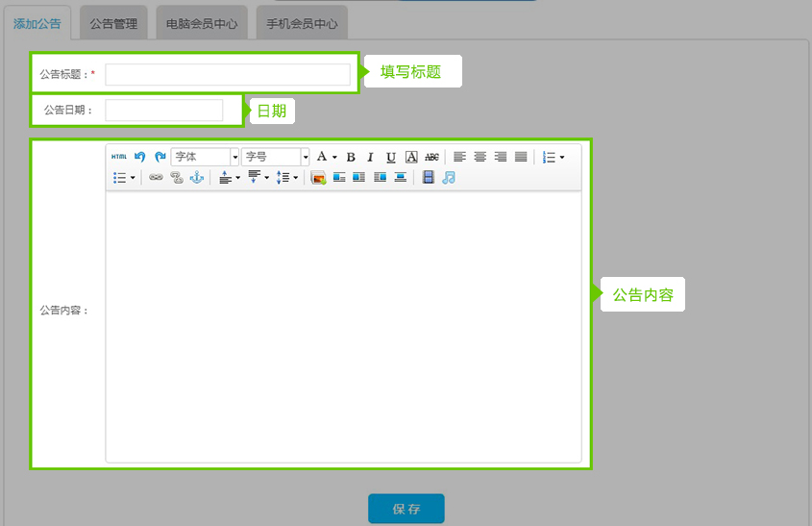
Task: Open the 字体 font family dropdown
Action: click(x=205, y=157)
